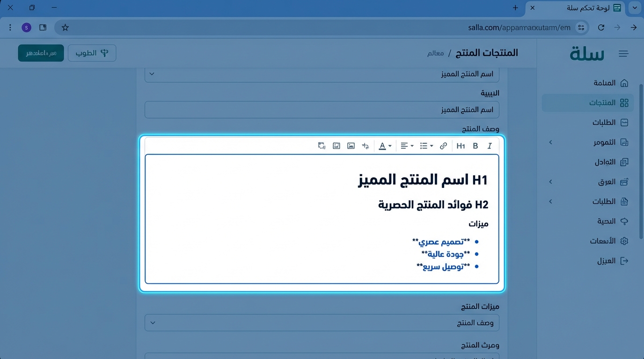The image size is (644, 359).
Task: Click the معالم breadcrumb link
Action: tap(435, 53)
